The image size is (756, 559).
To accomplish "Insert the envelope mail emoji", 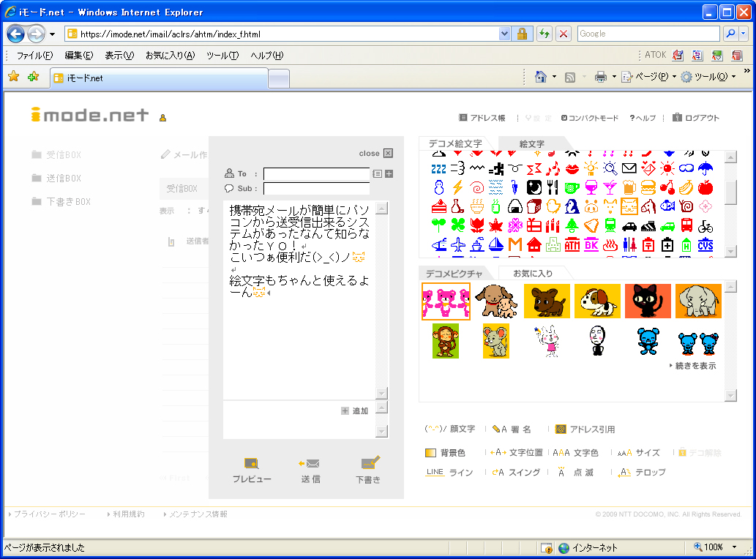I will coord(629,168).
